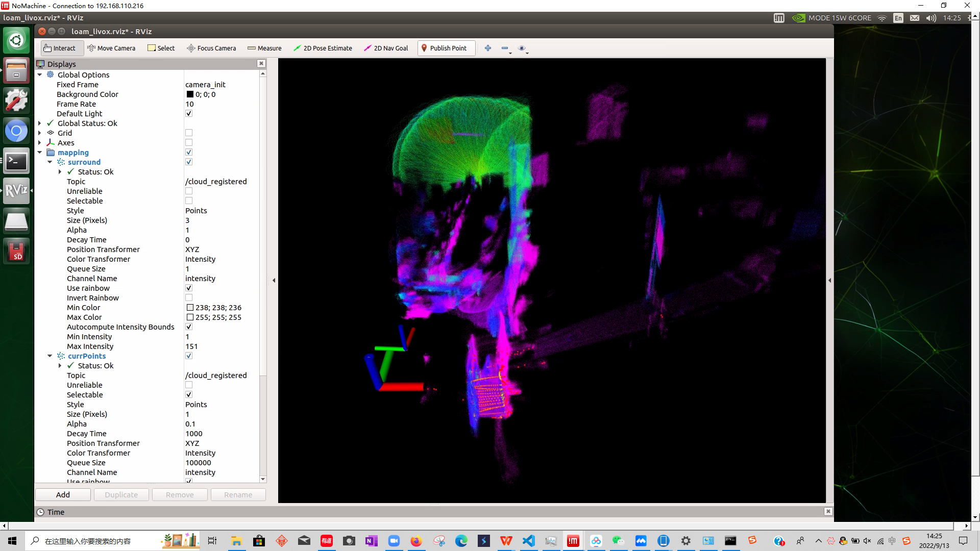Select the Publish Point tool
The image size is (980, 551).
444,48
